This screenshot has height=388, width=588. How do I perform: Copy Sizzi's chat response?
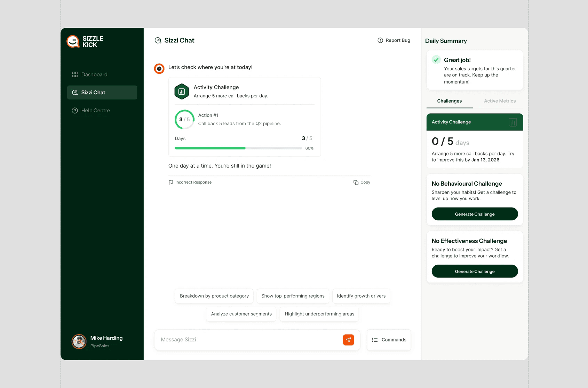361,182
